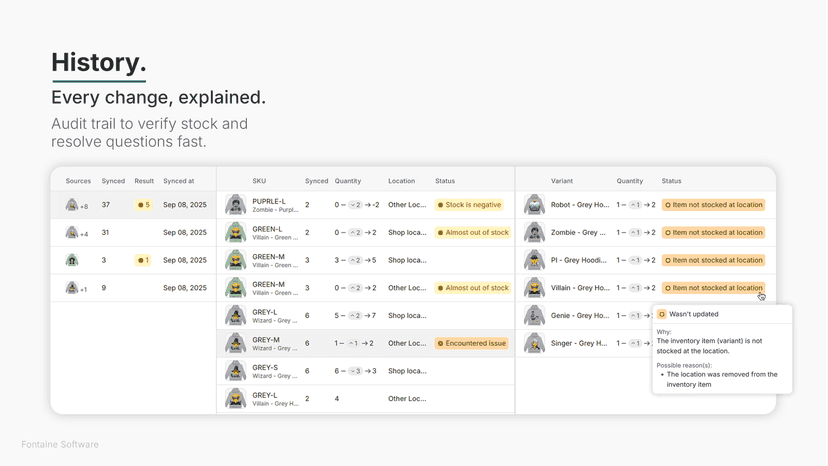Click the GREY-M Wizard hoodie product icon
This screenshot has width=828, height=466.
[236, 343]
